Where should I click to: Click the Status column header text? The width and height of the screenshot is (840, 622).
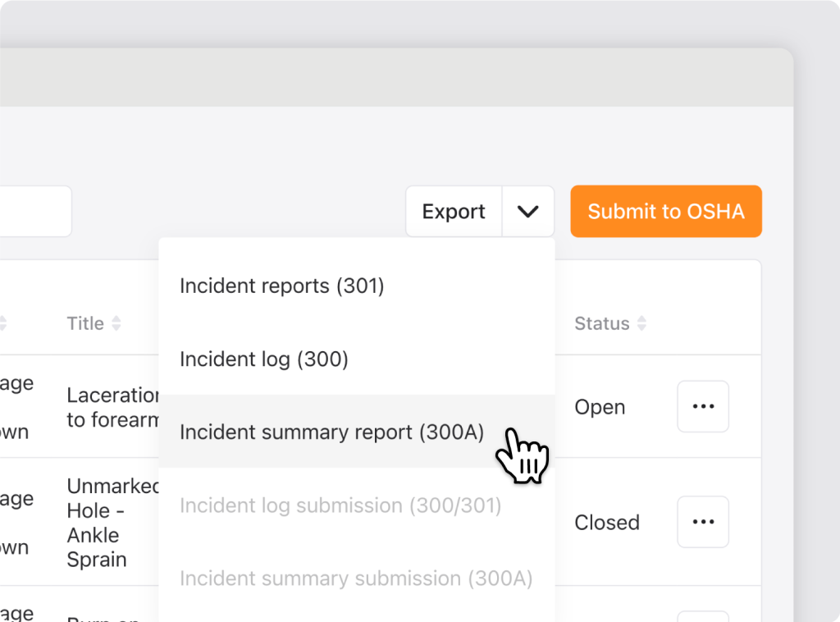point(601,324)
